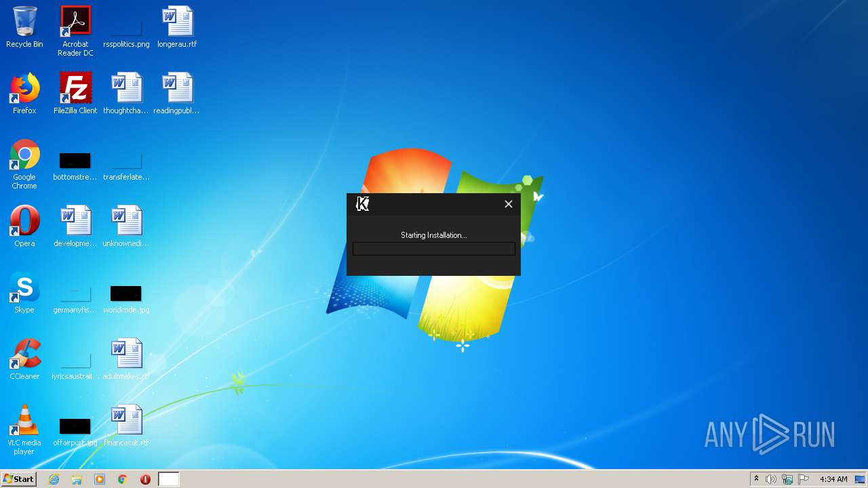Open the VLC media player shortcut
The image size is (868, 488).
click(x=24, y=430)
